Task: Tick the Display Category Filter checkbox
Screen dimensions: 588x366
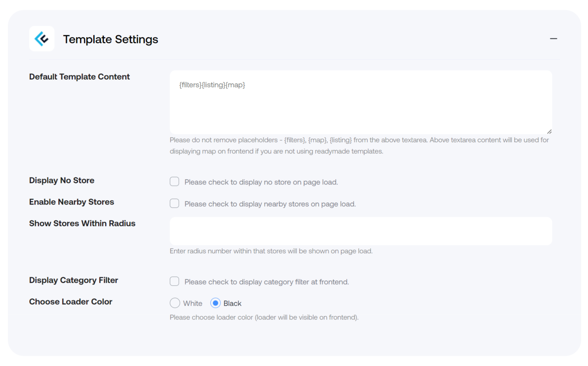Action: 175,281
